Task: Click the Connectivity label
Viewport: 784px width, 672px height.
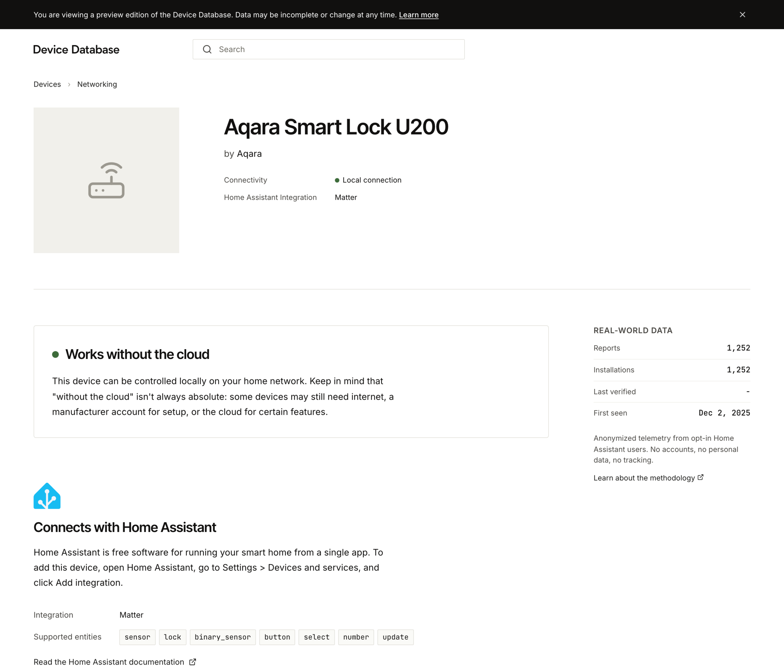Action: coord(246,180)
